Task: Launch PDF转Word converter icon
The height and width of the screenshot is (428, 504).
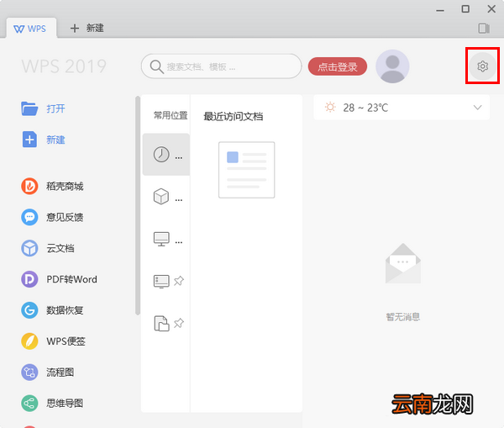Action: click(x=29, y=279)
